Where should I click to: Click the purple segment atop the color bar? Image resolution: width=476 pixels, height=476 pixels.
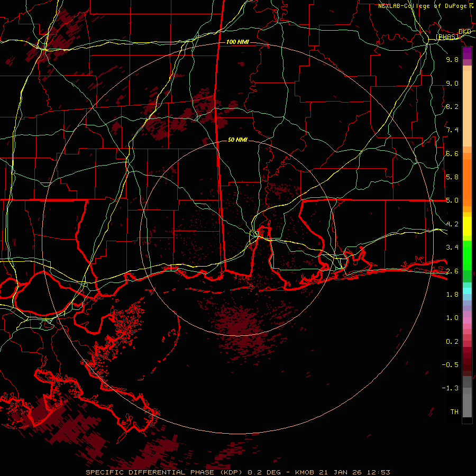pyautogui.click(x=467, y=53)
